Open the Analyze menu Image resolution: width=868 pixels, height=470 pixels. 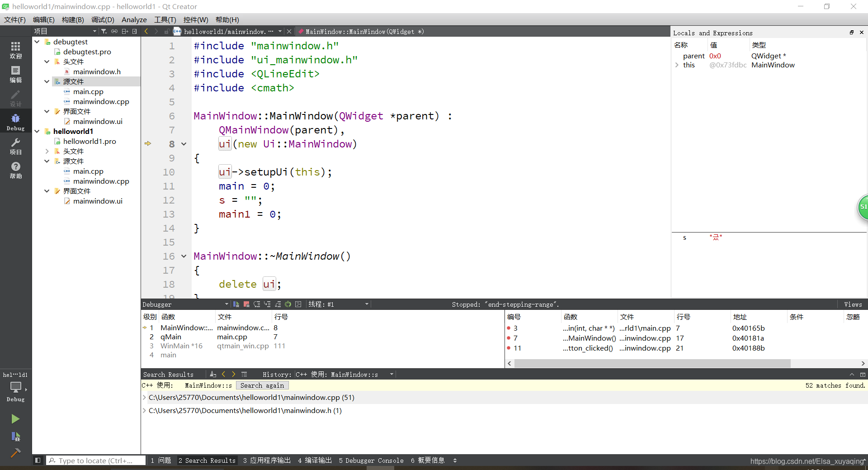coord(134,19)
